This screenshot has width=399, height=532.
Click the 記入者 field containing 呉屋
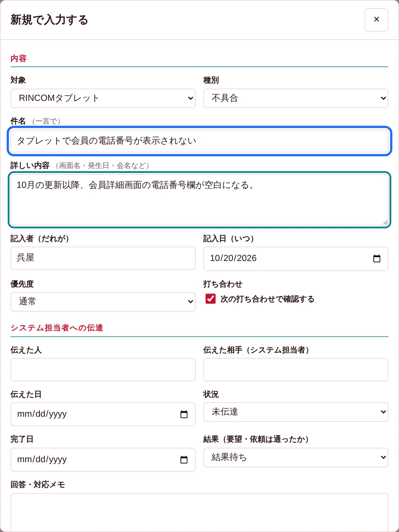pyautogui.click(x=103, y=258)
